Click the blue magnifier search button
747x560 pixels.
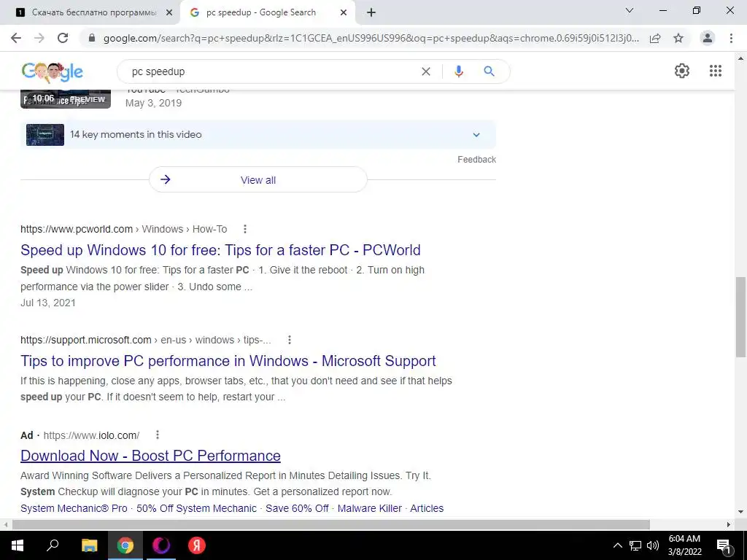pyautogui.click(x=489, y=71)
